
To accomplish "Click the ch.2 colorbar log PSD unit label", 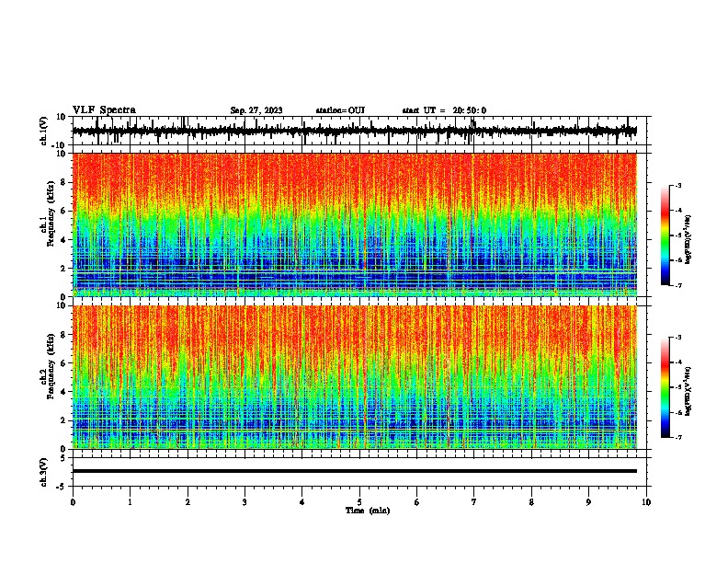I will [x=688, y=391].
